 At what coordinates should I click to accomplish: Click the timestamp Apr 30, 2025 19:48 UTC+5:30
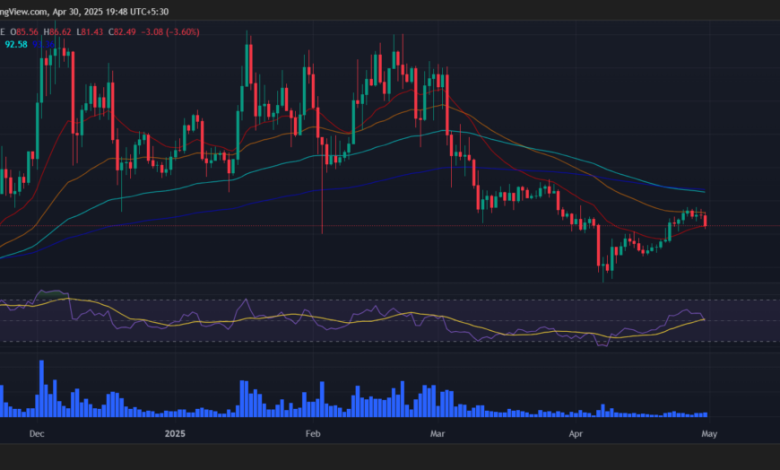(110, 11)
